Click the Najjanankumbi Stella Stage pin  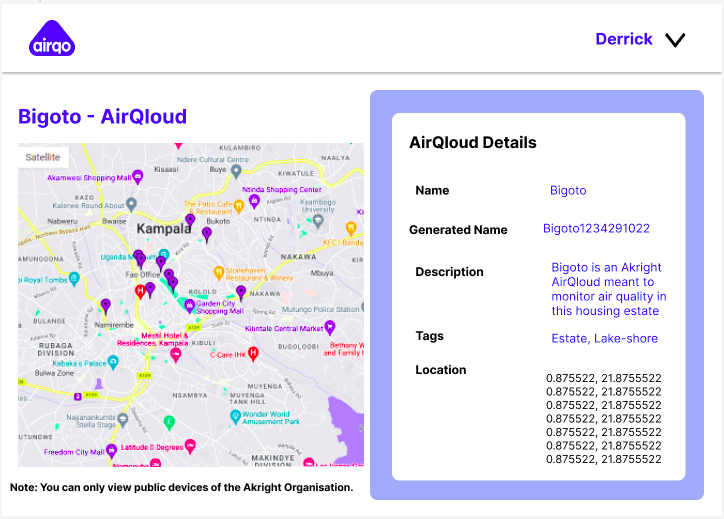pyautogui.click(x=122, y=420)
